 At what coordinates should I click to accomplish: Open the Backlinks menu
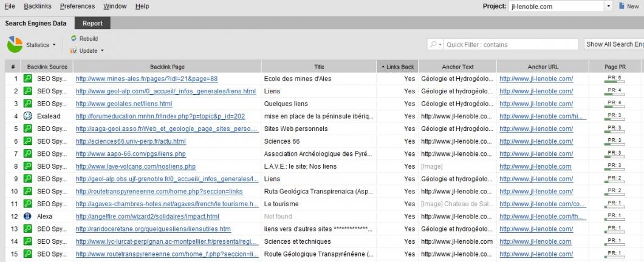36,6
